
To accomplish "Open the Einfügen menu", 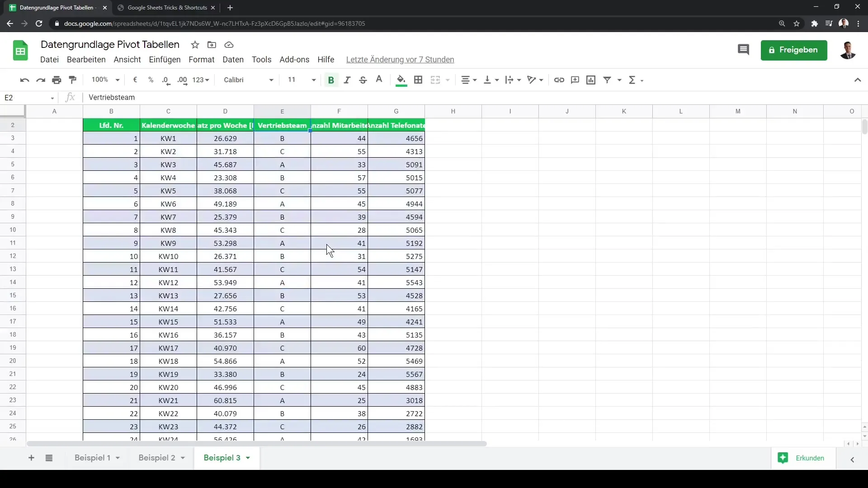I will click(x=165, y=60).
